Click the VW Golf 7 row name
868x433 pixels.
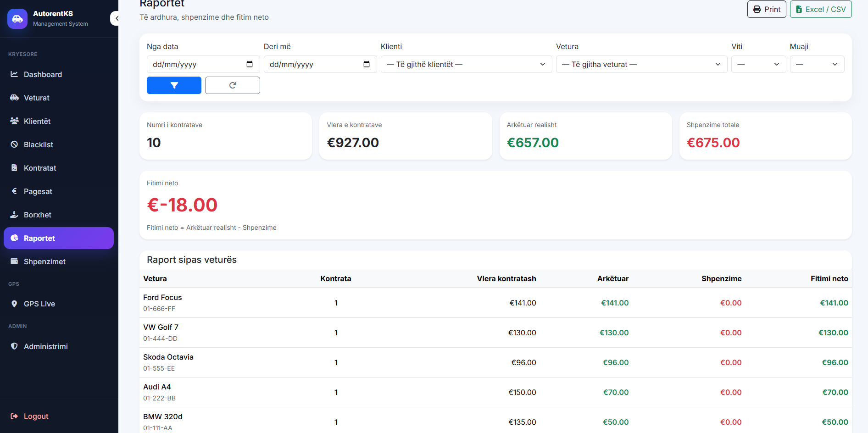click(x=161, y=327)
